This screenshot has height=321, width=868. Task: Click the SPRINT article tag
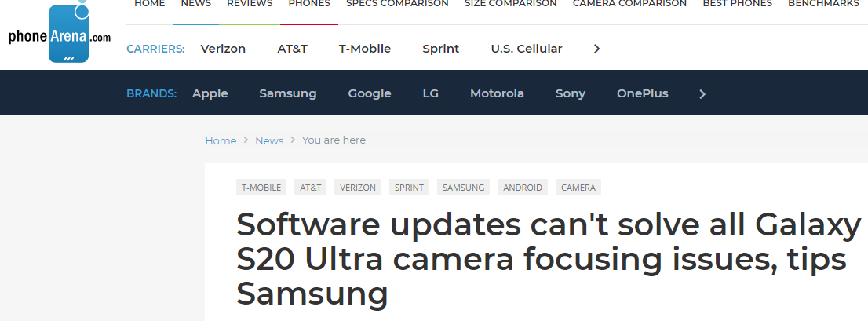pyautogui.click(x=409, y=188)
